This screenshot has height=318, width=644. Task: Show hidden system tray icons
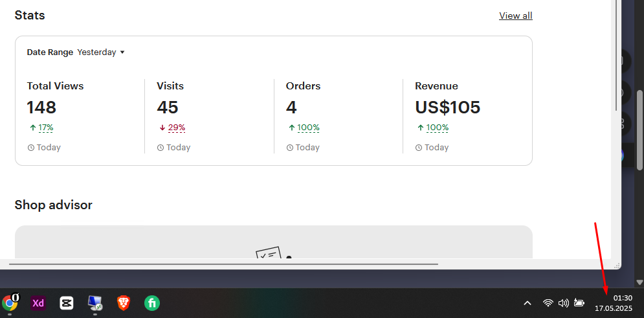pyautogui.click(x=527, y=303)
